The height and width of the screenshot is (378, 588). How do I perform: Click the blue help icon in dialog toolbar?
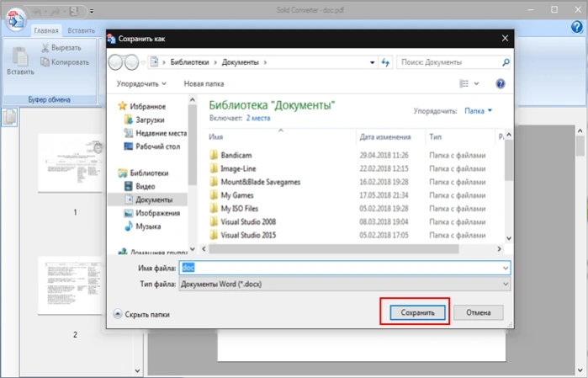pos(501,83)
